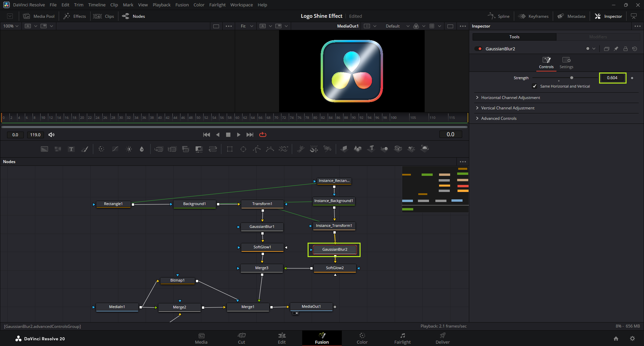The width and height of the screenshot is (644, 346).
Task: Pin the GaussianBlur2 inspector controls
Action: click(616, 49)
